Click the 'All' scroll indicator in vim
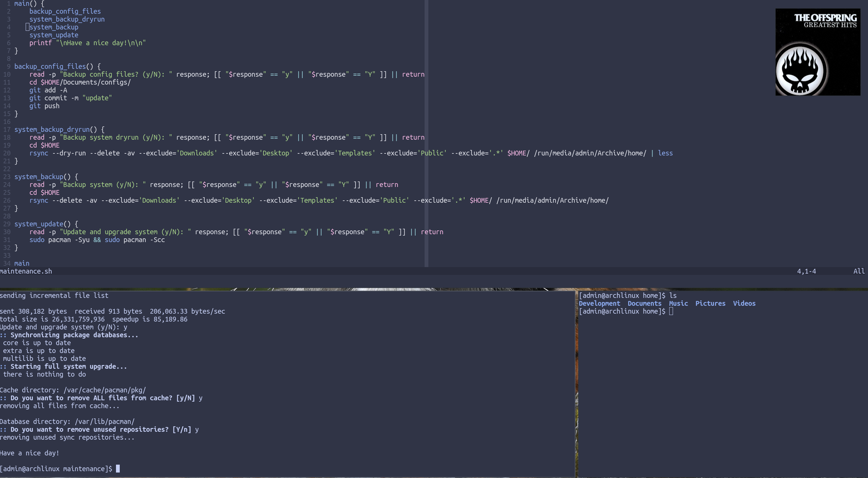This screenshot has height=478, width=868. [x=859, y=271]
